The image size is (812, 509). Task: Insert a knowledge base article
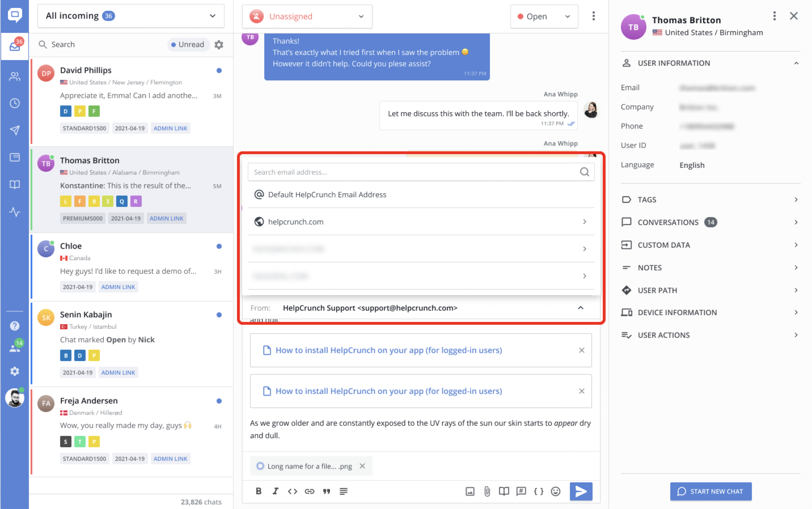pyautogui.click(x=504, y=491)
